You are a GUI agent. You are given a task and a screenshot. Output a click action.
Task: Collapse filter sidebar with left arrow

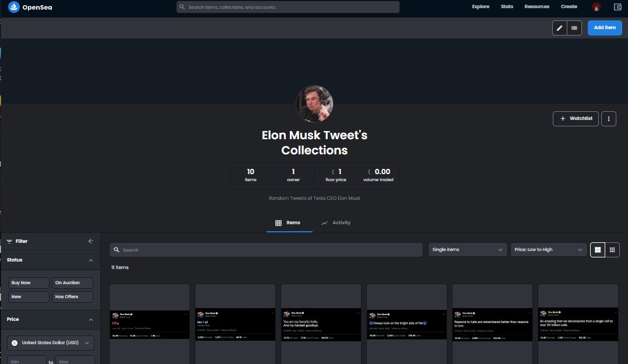pyautogui.click(x=90, y=241)
